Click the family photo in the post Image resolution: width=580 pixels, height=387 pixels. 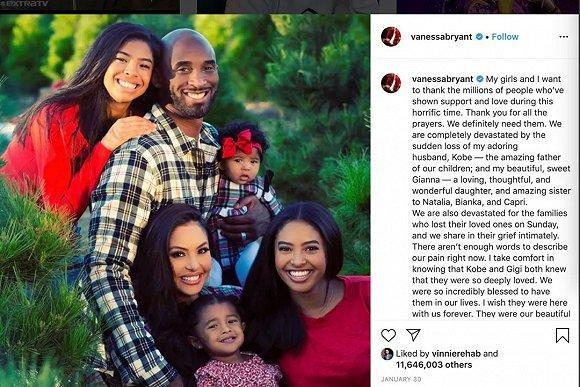[x=185, y=201]
